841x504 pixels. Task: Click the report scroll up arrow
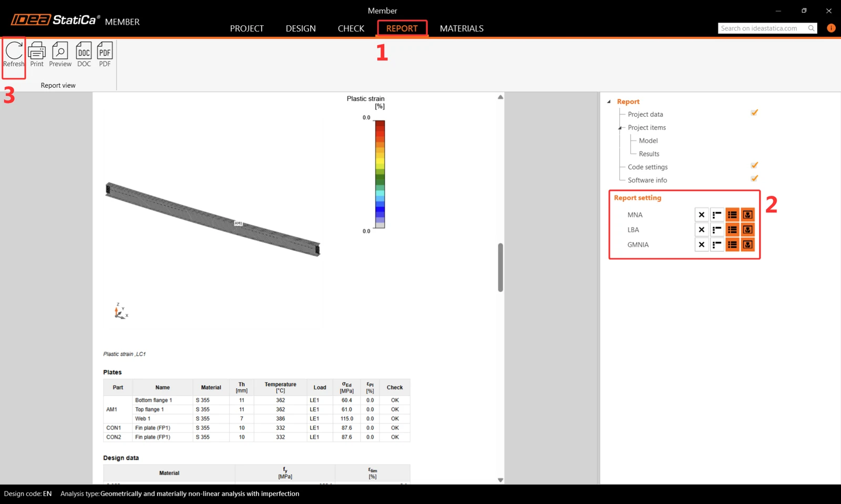point(500,97)
